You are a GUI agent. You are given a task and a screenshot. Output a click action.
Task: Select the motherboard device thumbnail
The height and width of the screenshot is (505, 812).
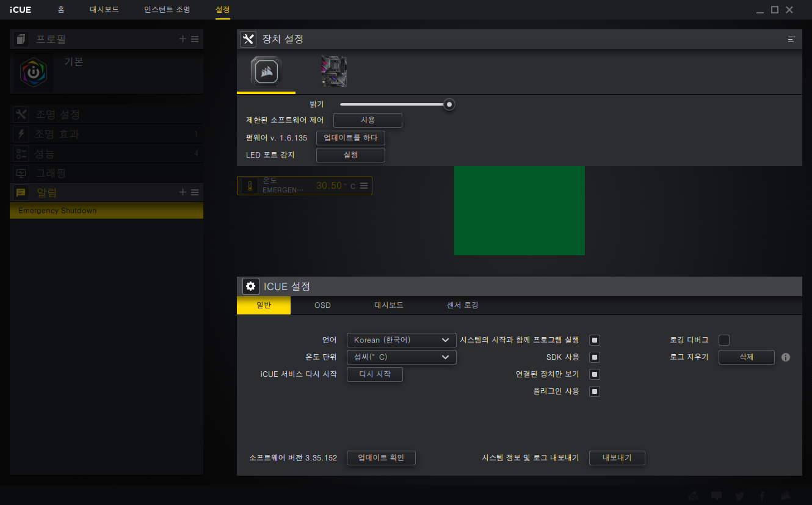tap(334, 71)
